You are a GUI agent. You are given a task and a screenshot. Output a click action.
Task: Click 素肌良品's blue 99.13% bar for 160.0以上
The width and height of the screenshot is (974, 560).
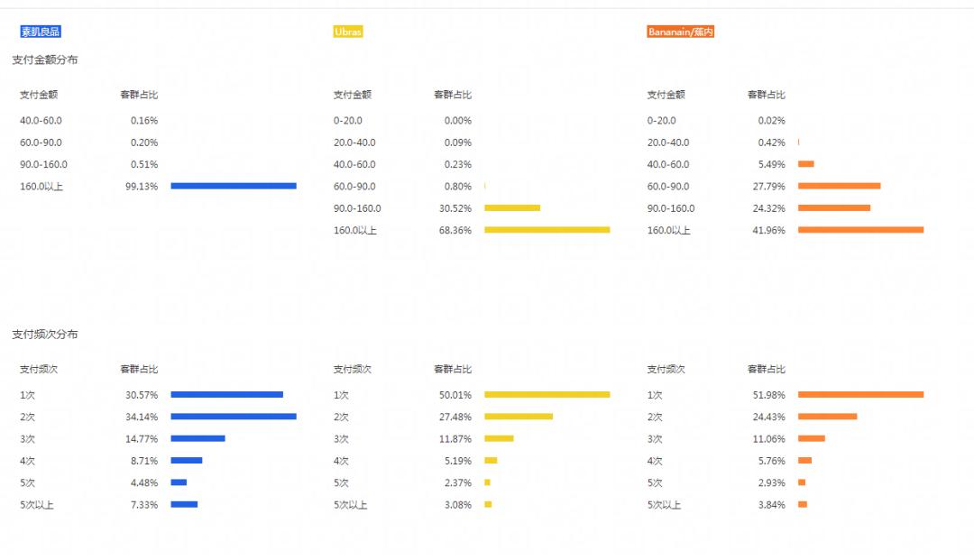pos(234,186)
